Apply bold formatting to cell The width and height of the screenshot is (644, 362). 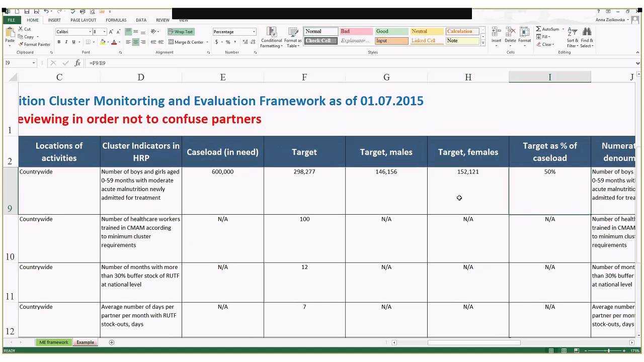(x=59, y=42)
